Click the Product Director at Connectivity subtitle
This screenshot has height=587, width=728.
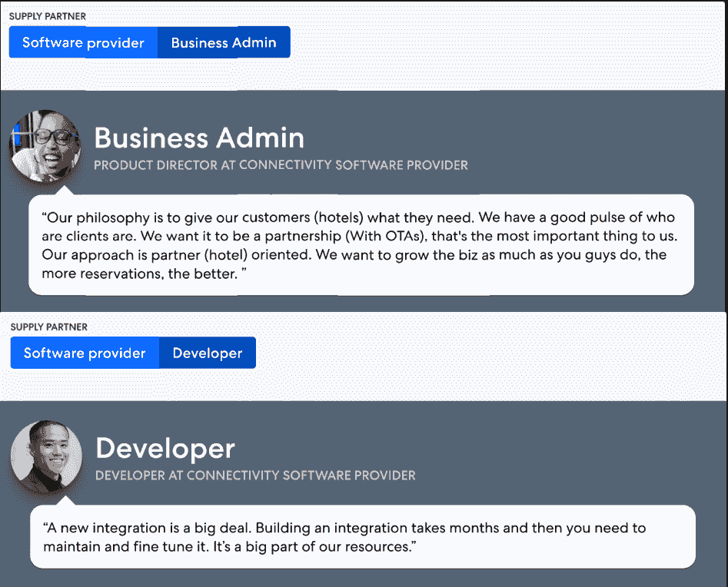[281, 165]
